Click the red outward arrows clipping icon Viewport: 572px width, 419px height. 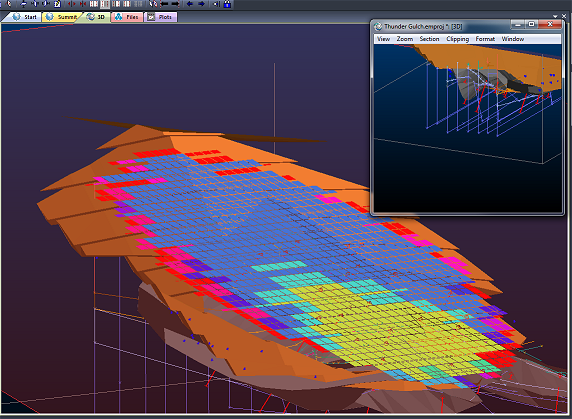pos(72,4)
